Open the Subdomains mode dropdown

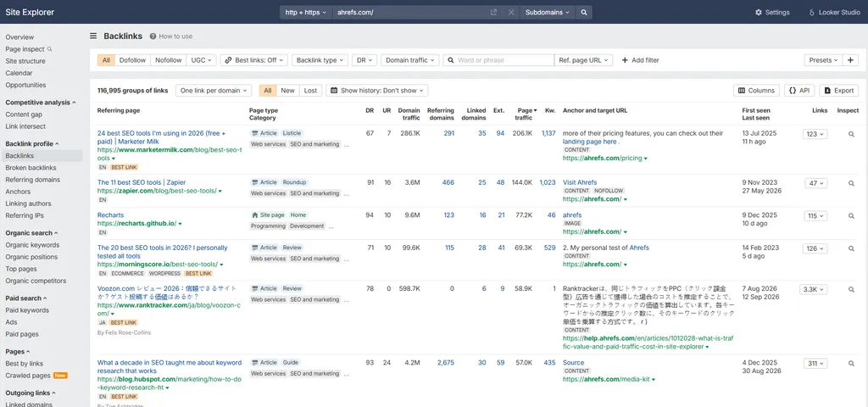[548, 12]
